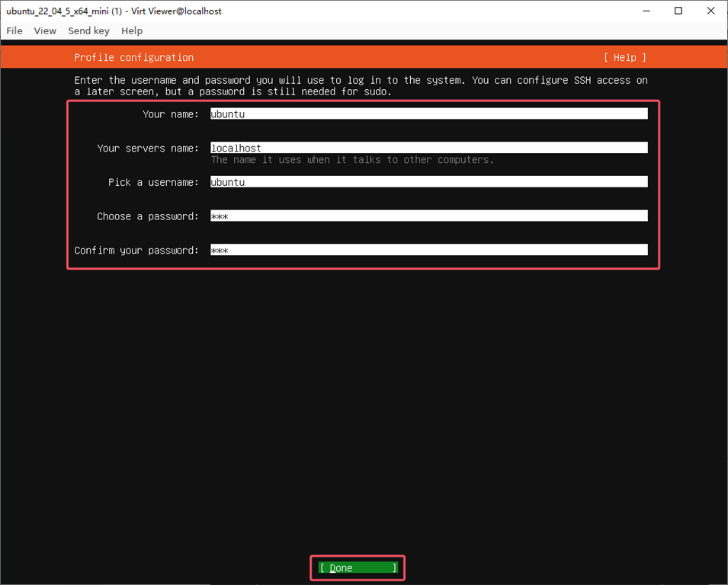728x585 pixels.
Task: Open the Send key menu
Action: 88,30
